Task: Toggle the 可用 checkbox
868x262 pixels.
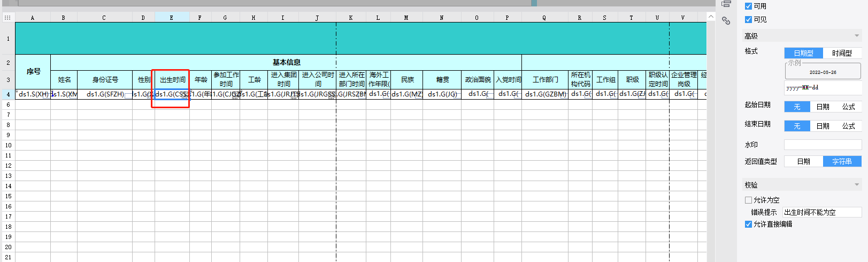Action: tap(748, 6)
